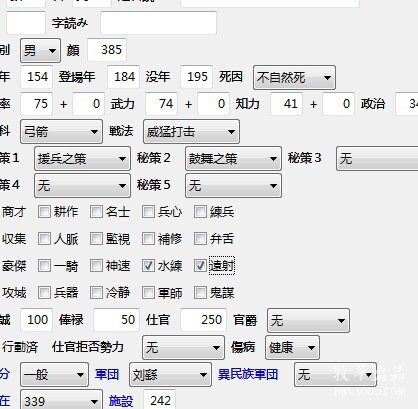Image resolution: width=418 pixels, height=409 pixels.
Task: Enable the 耕作 checkbox
Action: [44, 212]
